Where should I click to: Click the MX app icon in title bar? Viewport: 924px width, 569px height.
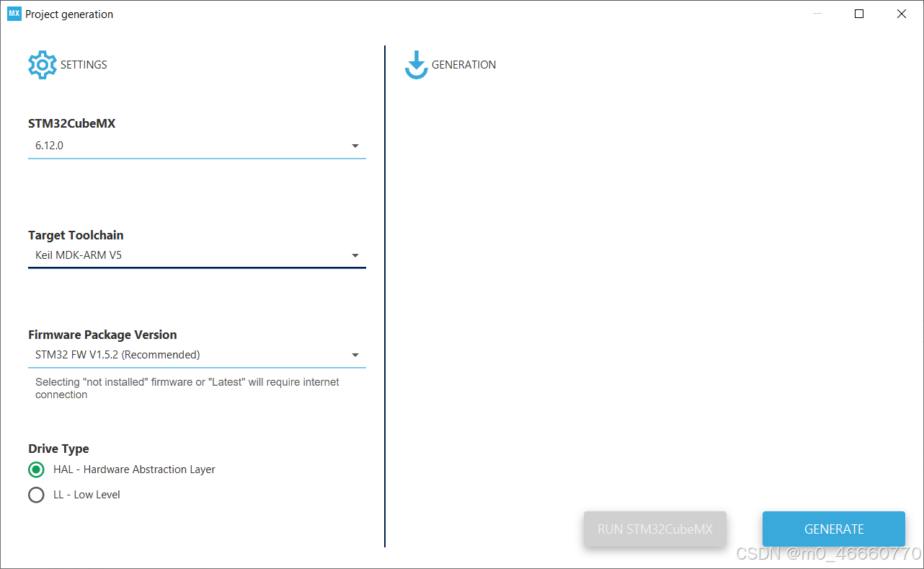coord(14,14)
